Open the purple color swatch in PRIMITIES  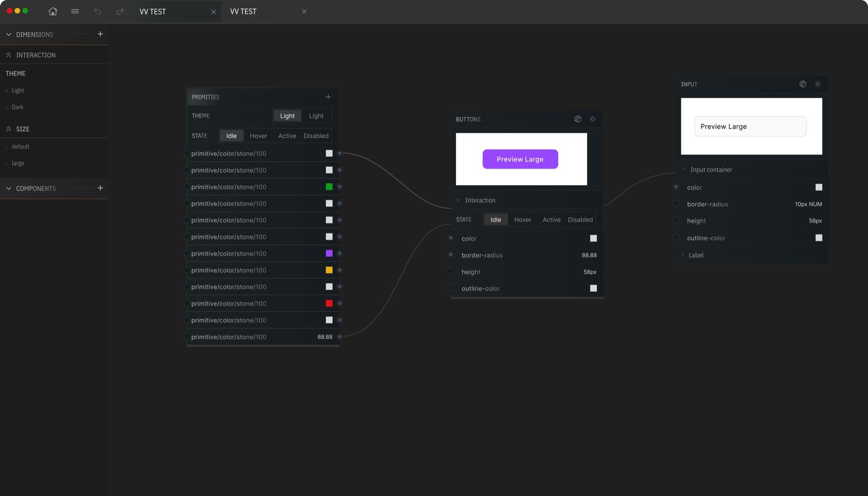(329, 253)
